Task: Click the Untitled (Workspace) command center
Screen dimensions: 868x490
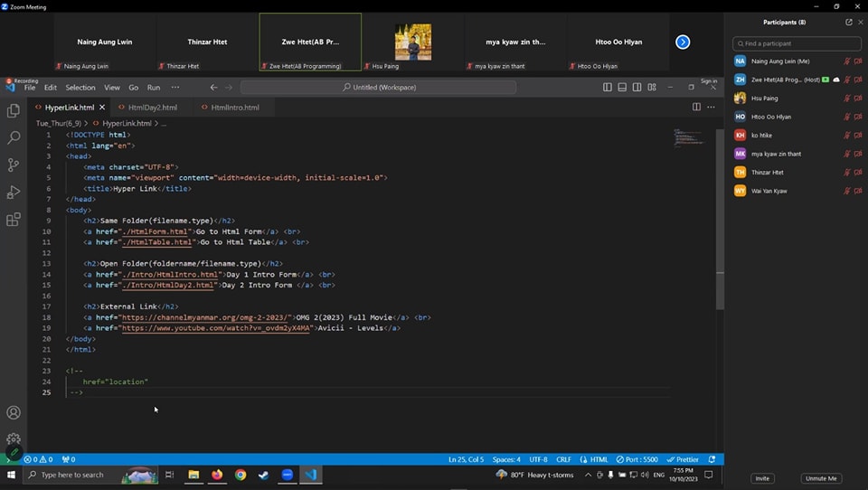Action: pos(379,87)
